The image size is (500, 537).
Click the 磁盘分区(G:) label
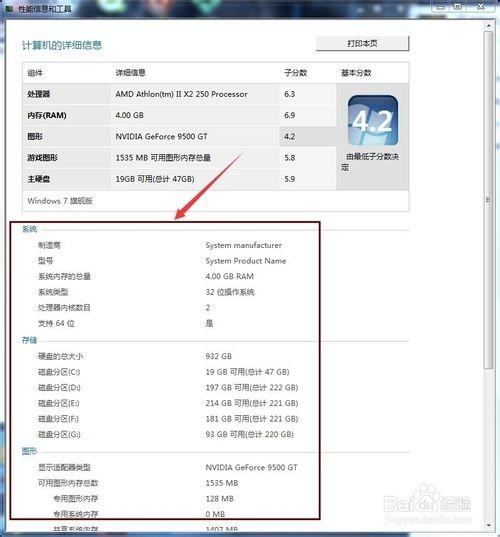click(x=59, y=434)
